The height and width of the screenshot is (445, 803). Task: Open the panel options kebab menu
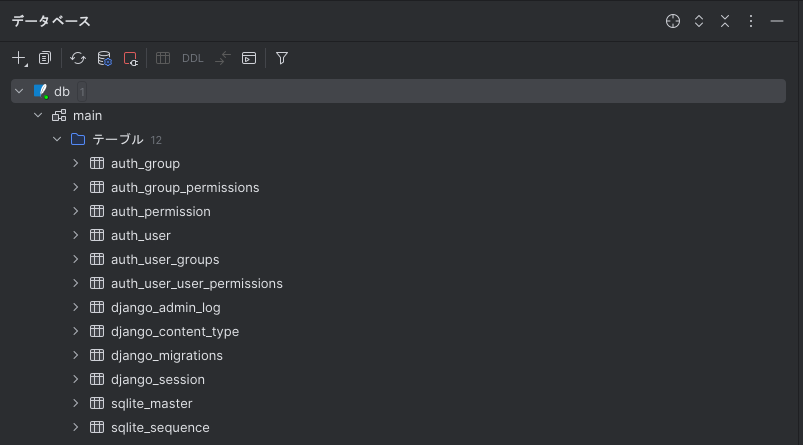click(x=751, y=21)
